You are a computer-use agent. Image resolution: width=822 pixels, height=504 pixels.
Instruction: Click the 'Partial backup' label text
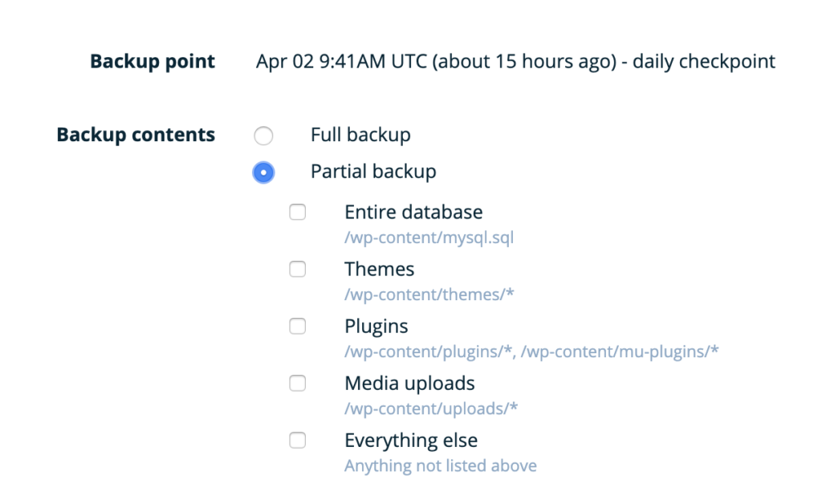point(373,171)
